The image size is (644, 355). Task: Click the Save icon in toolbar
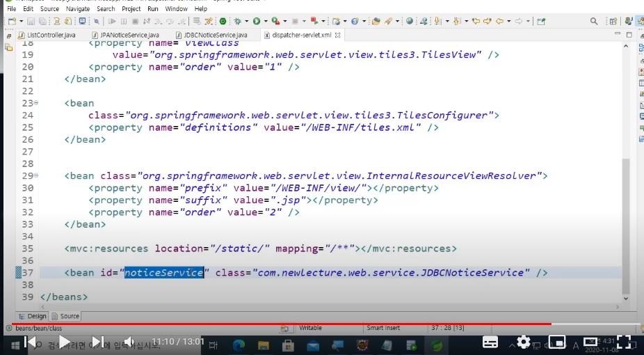point(31,22)
